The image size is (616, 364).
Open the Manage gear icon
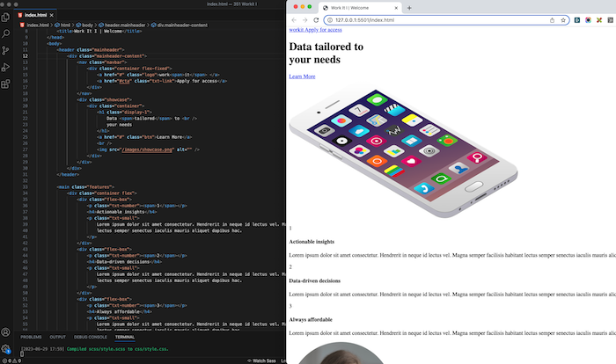pyautogui.click(x=5, y=348)
